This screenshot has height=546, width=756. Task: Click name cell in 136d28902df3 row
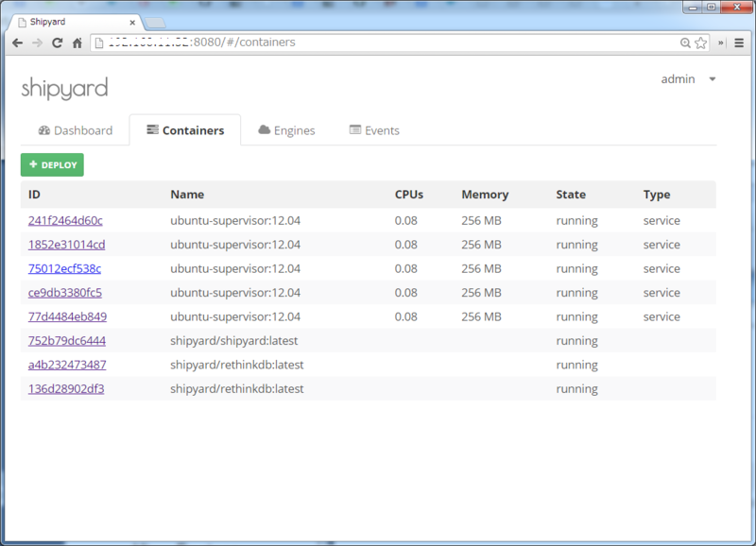click(x=237, y=389)
